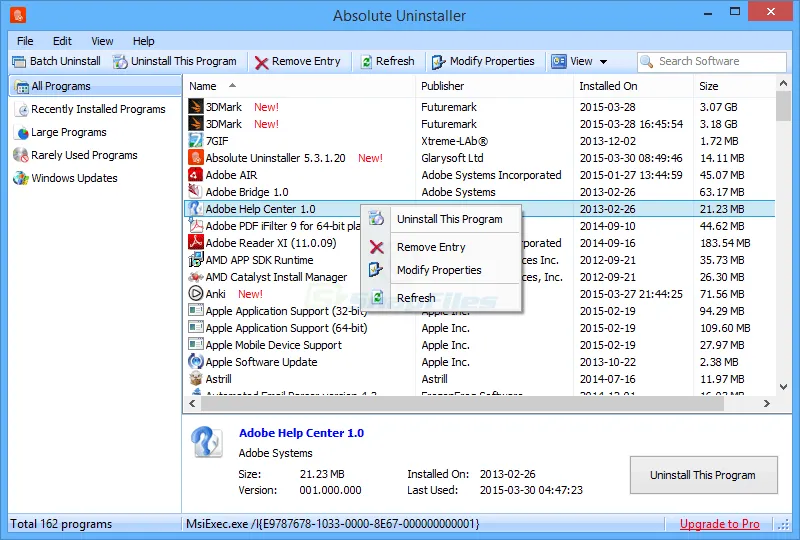Open the View menu in menu bar
Screen dimensions: 800x540
pos(102,41)
